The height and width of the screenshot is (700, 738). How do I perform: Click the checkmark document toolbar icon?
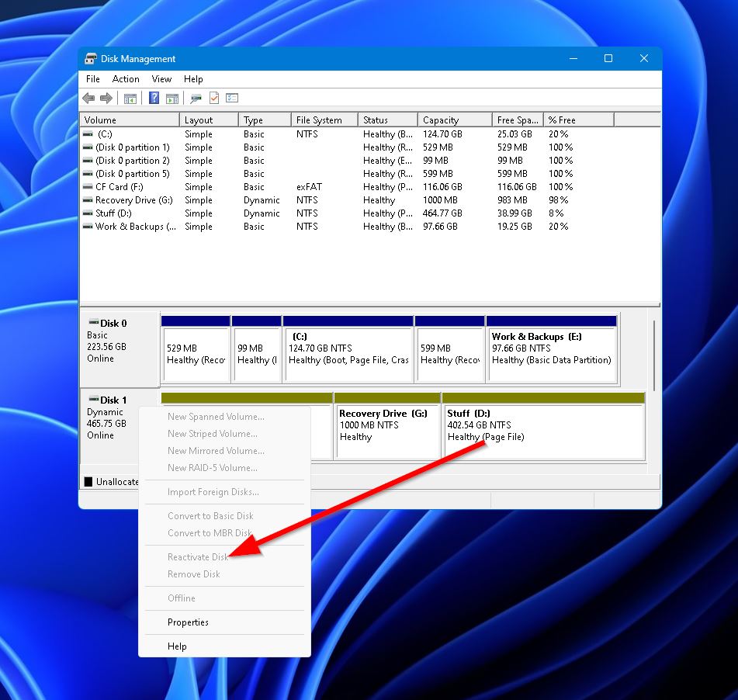coord(213,98)
